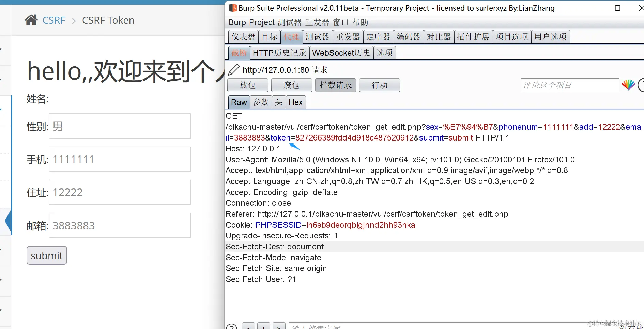Screen dimensions: 644x329
Task: Open the WebSocket历史 sub-tab
Action: pos(341,53)
